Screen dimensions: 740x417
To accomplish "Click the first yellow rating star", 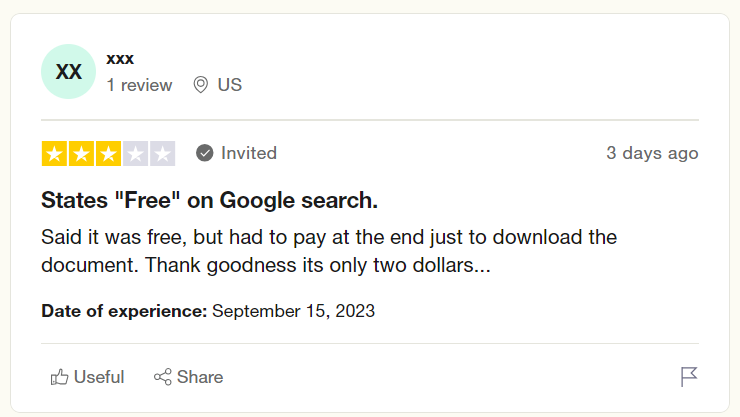I will click(x=54, y=154).
